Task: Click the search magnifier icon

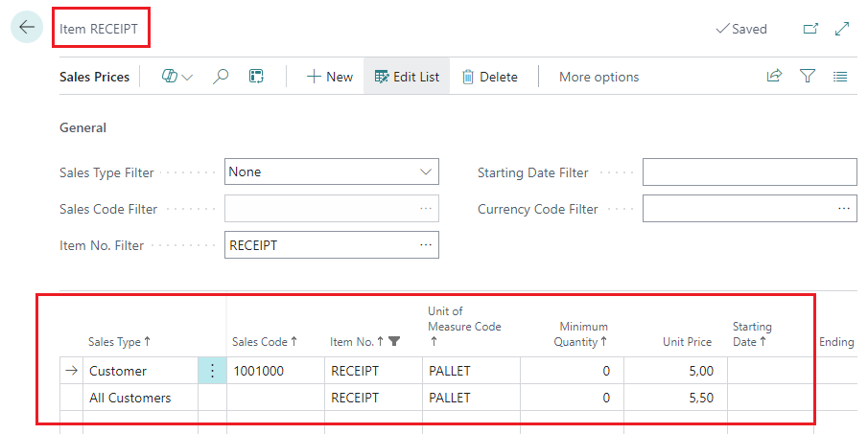Action: (221, 77)
